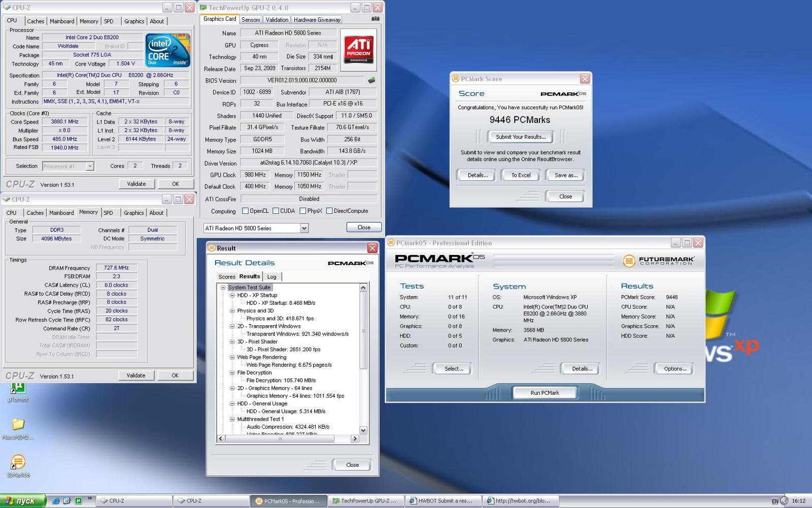The height and width of the screenshot is (508, 812).
Task: Show hidden system tray icons arrow
Action: [784, 501]
